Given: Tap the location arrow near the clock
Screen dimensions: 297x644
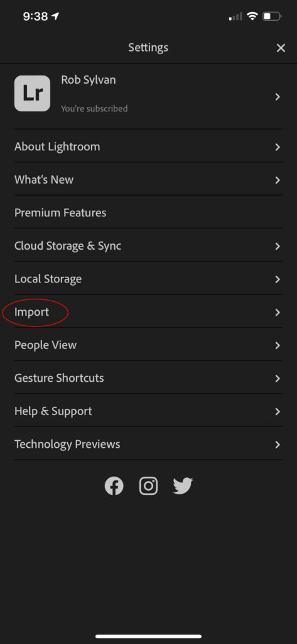Looking at the screenshot, I should point(55,16).
